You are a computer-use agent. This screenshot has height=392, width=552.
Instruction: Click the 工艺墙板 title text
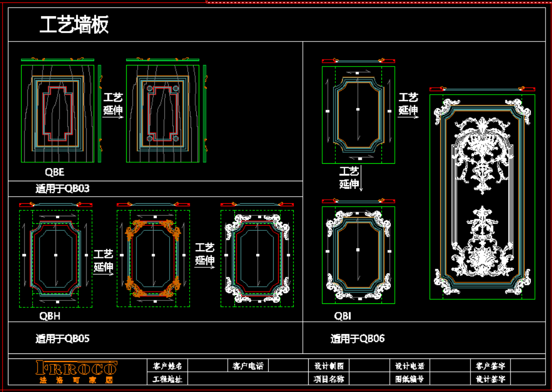pos(74,25)
